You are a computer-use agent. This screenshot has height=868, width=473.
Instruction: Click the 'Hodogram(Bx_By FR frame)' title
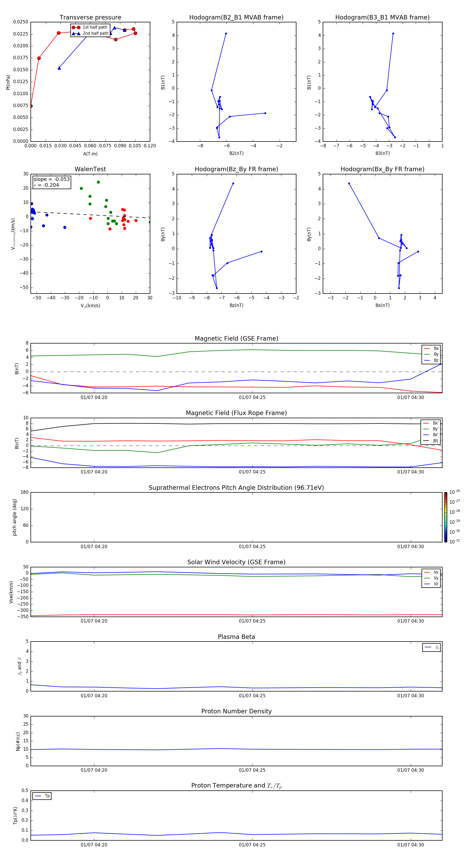pos(382,169)
